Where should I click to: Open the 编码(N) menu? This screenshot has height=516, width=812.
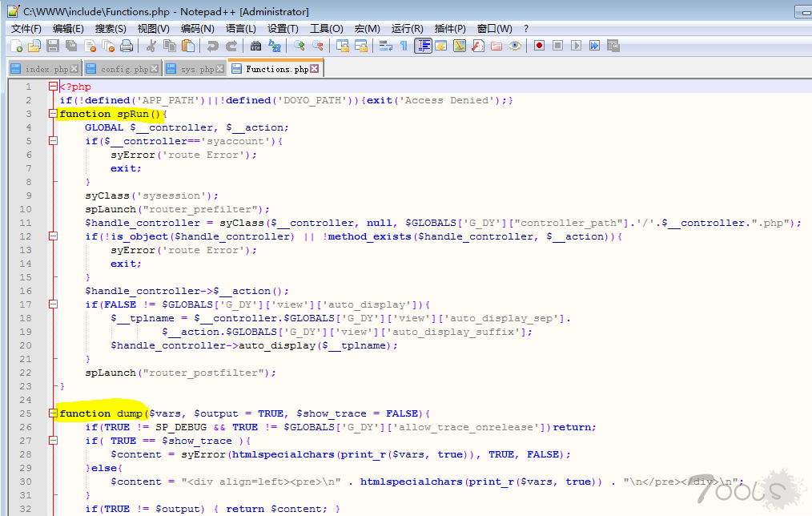[197, 29]
